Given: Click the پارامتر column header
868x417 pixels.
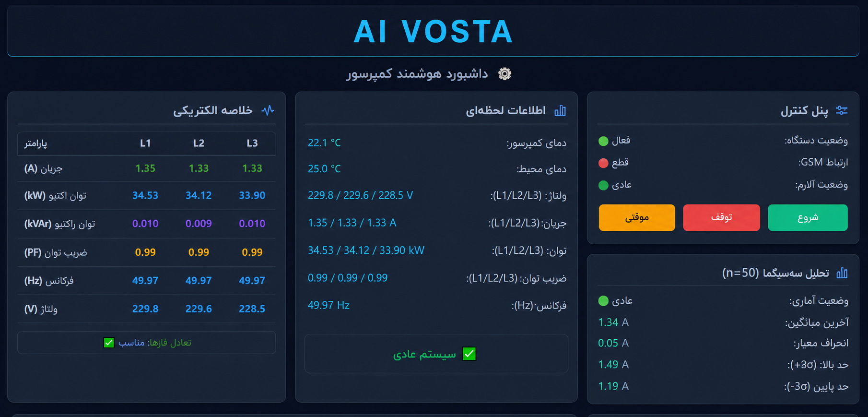Looking at the screenshot, I should [36, 143].
